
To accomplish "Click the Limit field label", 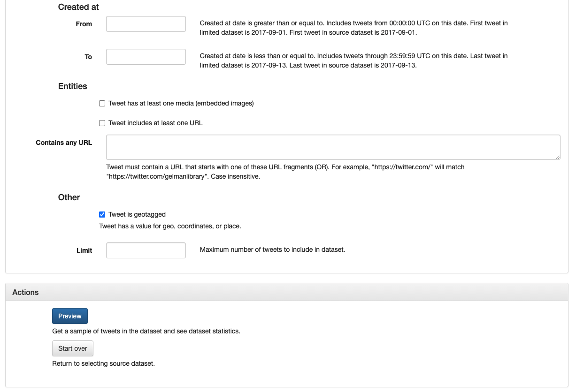I will [x=84, y=250].
